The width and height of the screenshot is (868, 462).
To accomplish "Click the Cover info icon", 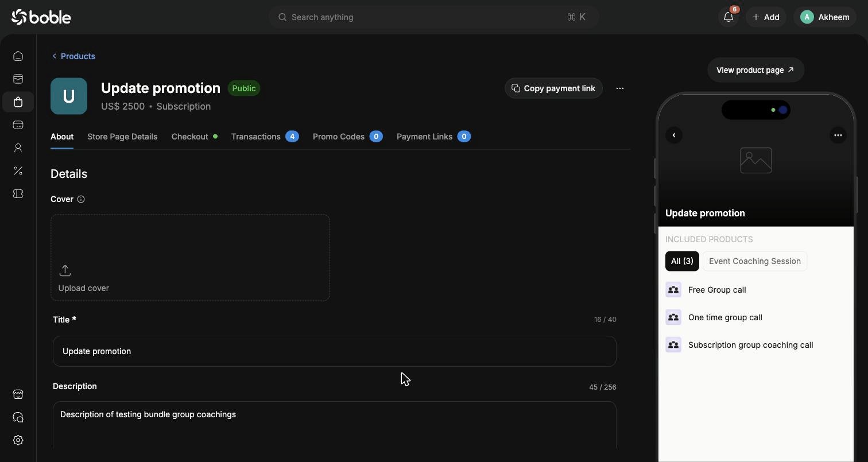I will 81,199.
